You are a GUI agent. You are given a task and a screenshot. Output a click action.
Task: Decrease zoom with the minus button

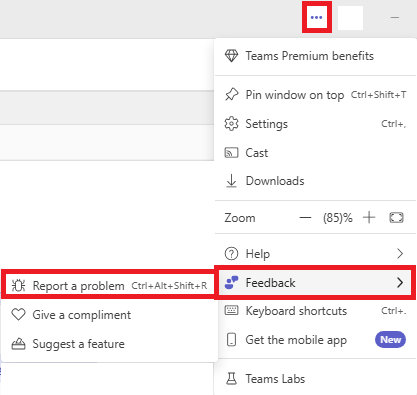[x=305, y=218]
